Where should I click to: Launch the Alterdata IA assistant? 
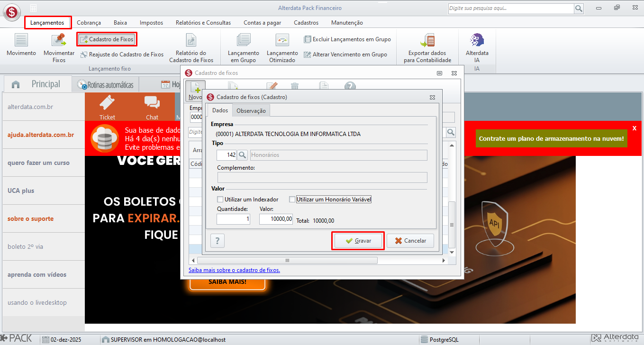477,48
